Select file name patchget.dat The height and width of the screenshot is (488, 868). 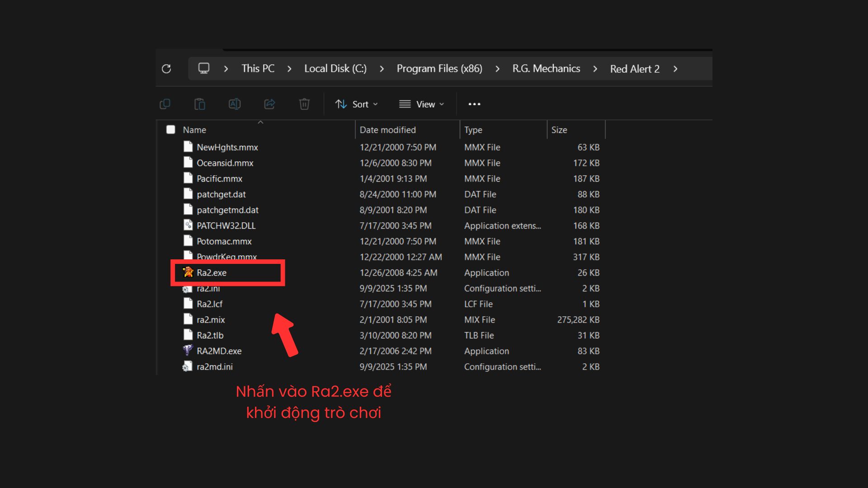point(221,194)
